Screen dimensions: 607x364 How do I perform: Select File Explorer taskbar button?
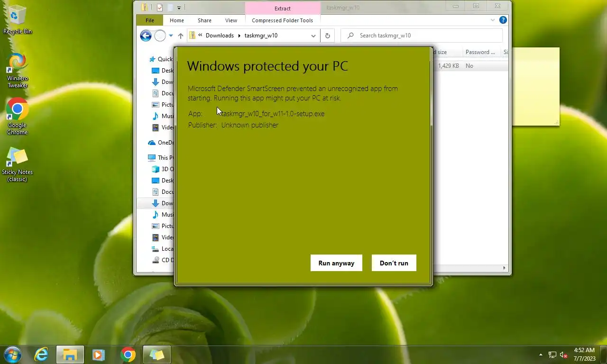70,355
